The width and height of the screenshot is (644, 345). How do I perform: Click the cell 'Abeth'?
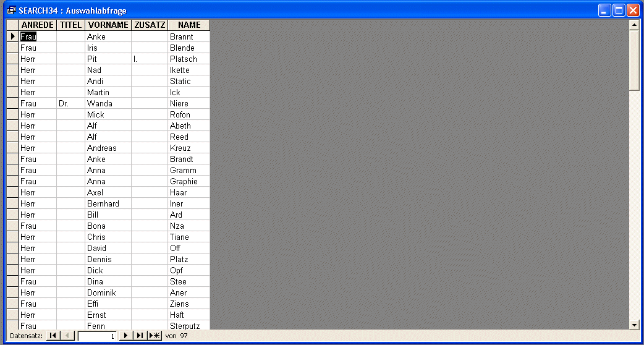(x=189, y=126)
